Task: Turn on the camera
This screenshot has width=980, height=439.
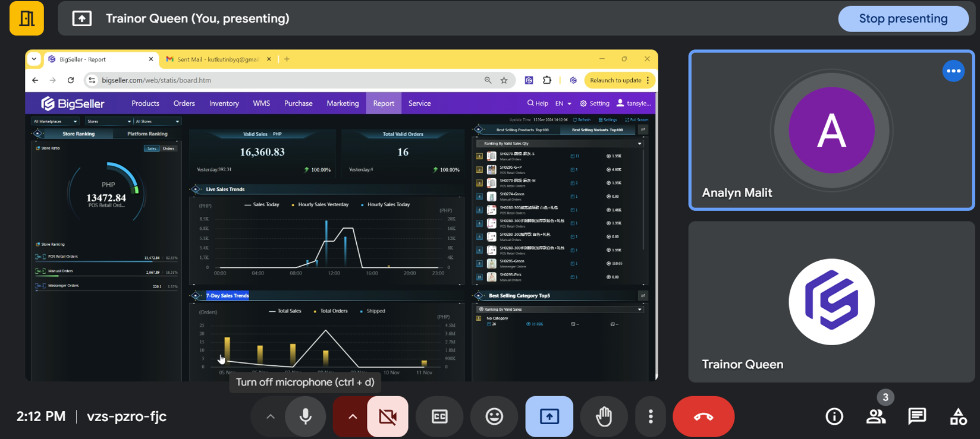Action: click(x=388, y=416)
